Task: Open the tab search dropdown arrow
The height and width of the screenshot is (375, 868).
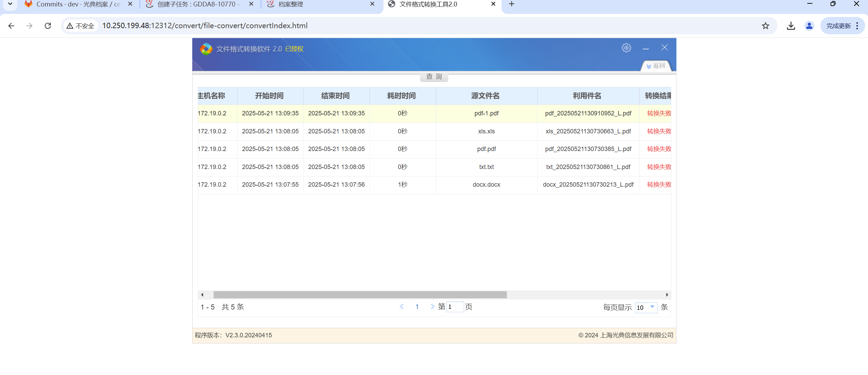Action: pyautogui.click(x=10, y=4)
